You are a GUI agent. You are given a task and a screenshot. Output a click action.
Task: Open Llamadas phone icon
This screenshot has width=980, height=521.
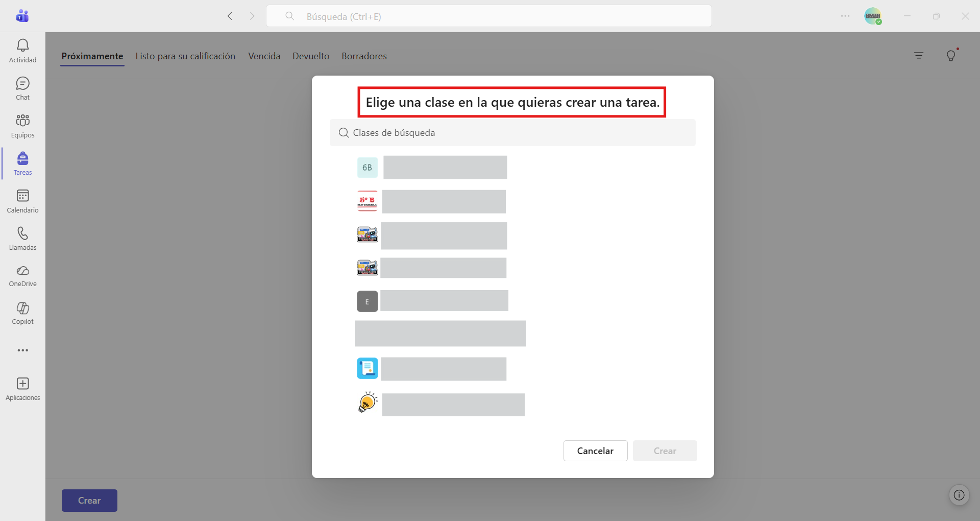click(x=22, y=233)
